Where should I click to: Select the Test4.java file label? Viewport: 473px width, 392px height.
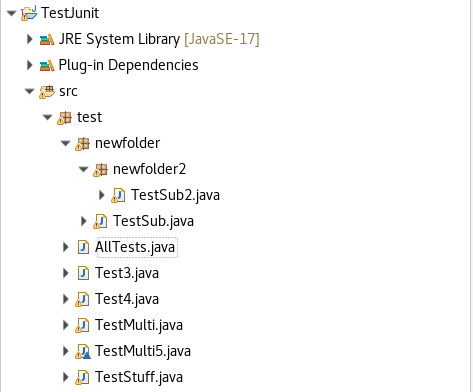tap(127, 299)
